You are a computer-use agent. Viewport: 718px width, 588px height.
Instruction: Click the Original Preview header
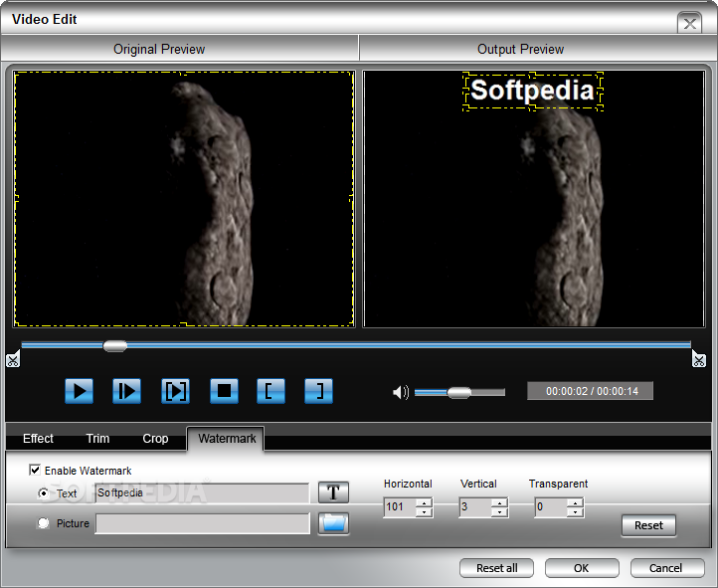click(x=159, y=49)
